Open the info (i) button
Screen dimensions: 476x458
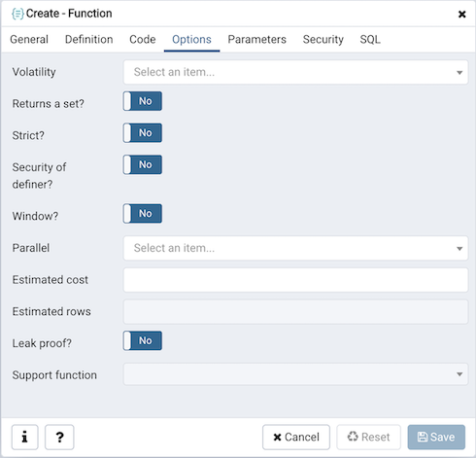coord(25,437)
